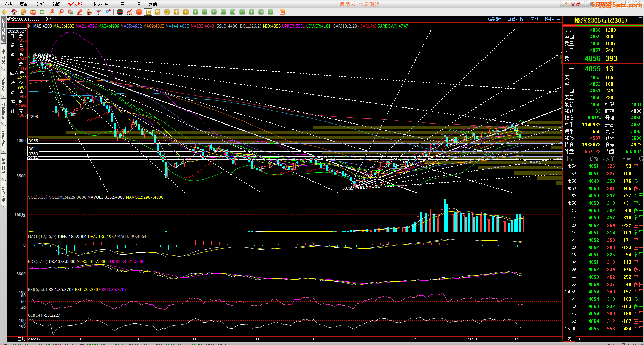Select the monthly '月' period icon
The image size is (644, 345).
(167, 12)
